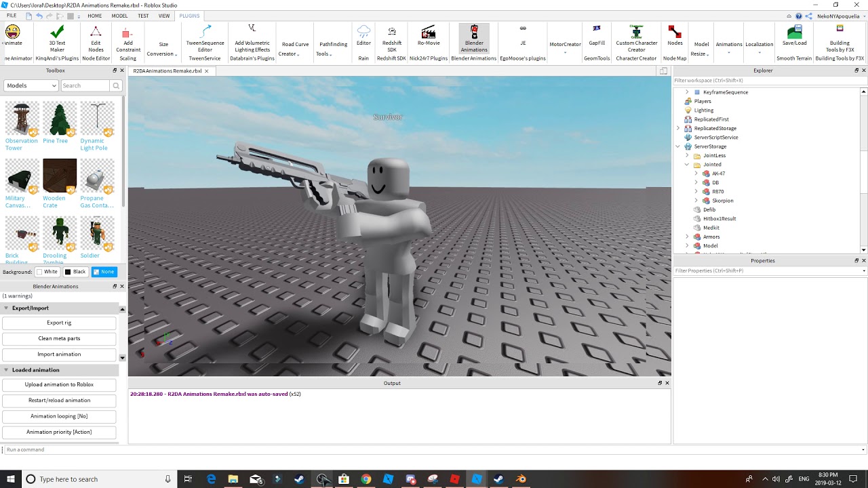Open the Localization dropdown
868x488 pixels.
(x=759, y=47)
